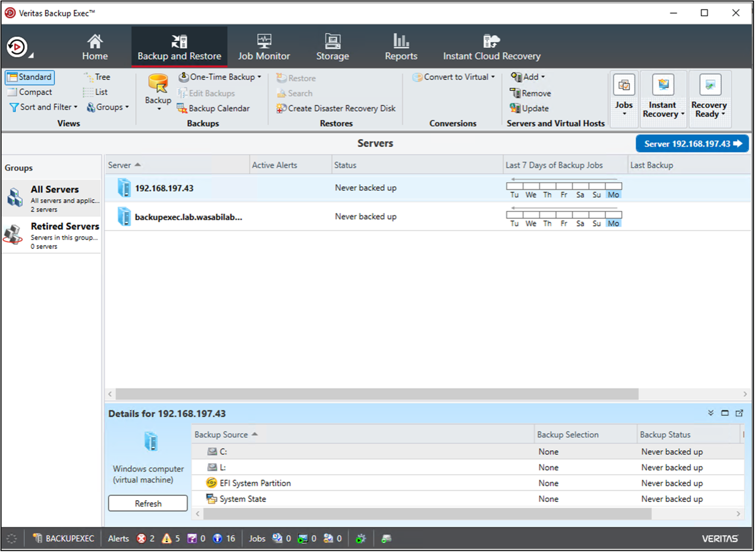Select the Standard view

click(30, 77)
